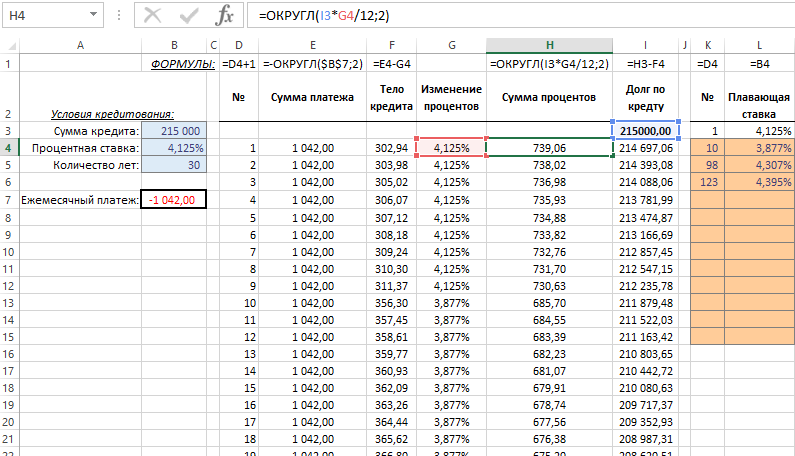Viewport: 795px width, 456px height.
Task: Click the 208 987,31 debt cell
Action: 645,439
